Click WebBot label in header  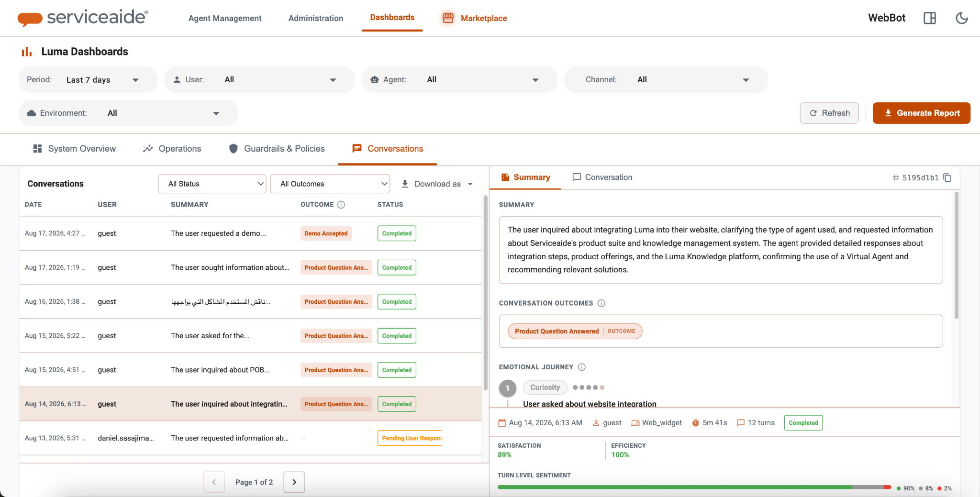coord(887,18)
